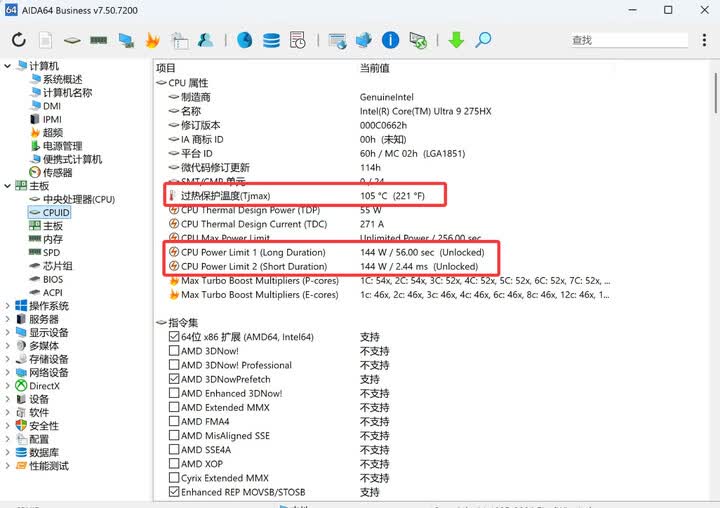Collapse the 主板 tree node
720x508 pixels.
[x=8, y=186]
